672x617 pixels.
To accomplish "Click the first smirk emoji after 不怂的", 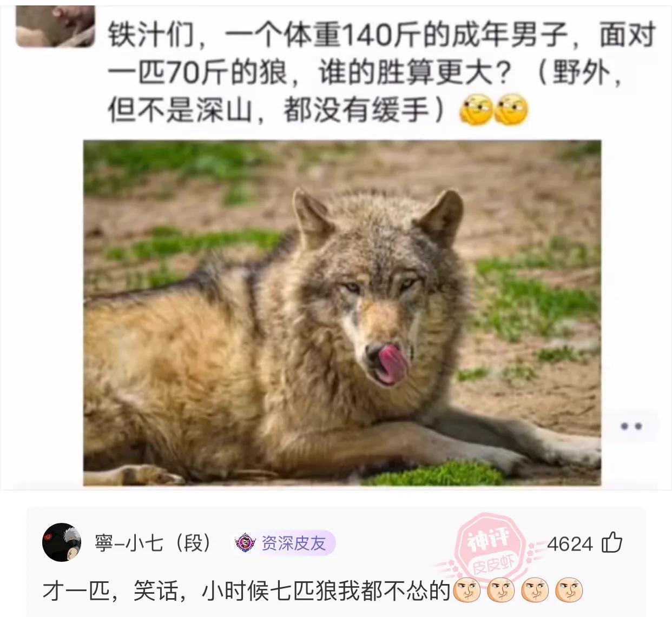I will 466,590.
